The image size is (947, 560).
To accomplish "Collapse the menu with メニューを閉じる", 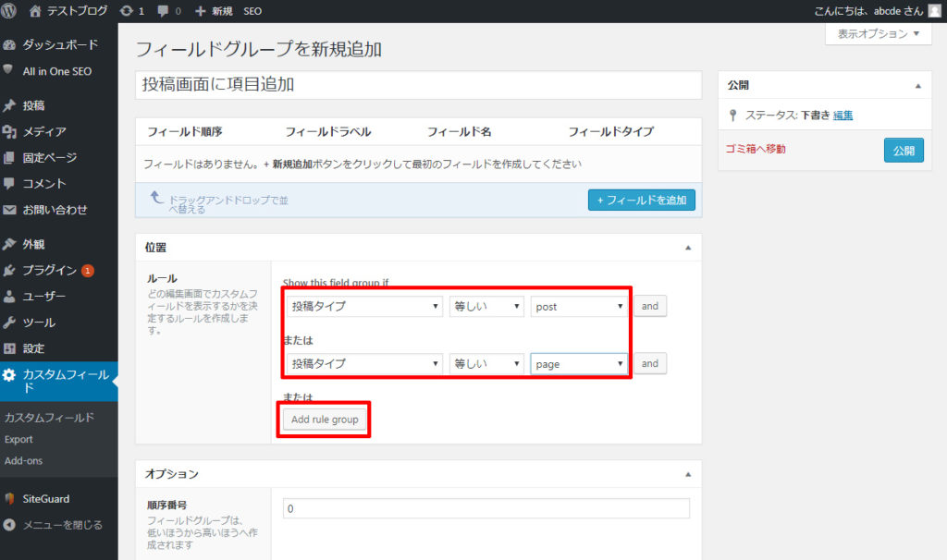I will point(62,525).
